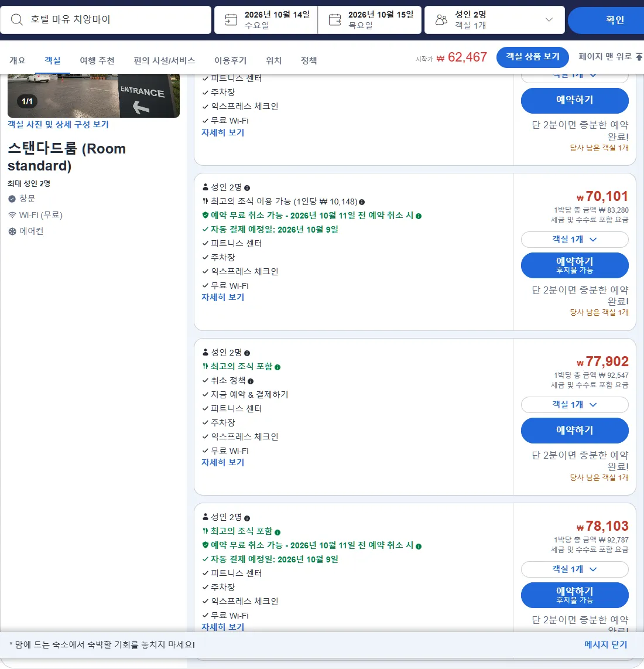Click the ₩77,902 price text
The width and height of the screenshot is (644, 669).
click(602, 361)
